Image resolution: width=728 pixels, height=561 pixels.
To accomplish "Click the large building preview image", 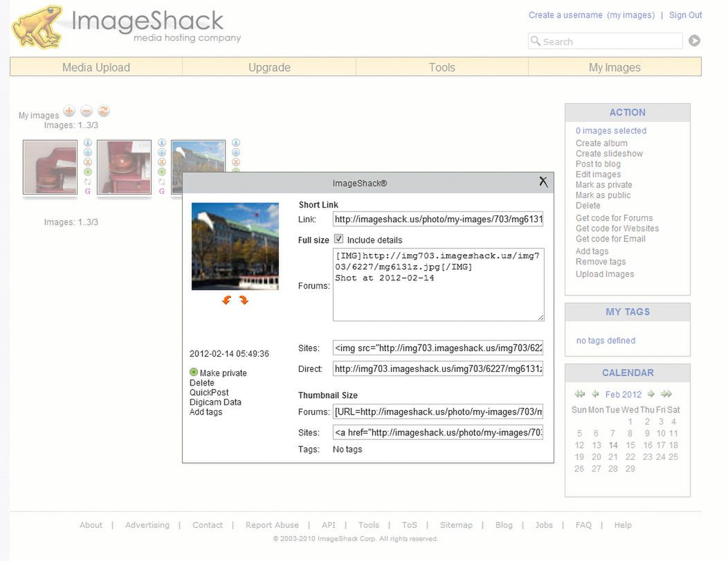I will pyautogui.click(x=235, y=247).
